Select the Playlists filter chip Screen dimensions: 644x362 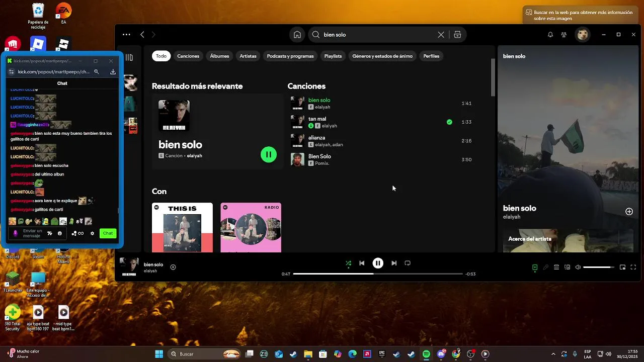tap(333, 56)
